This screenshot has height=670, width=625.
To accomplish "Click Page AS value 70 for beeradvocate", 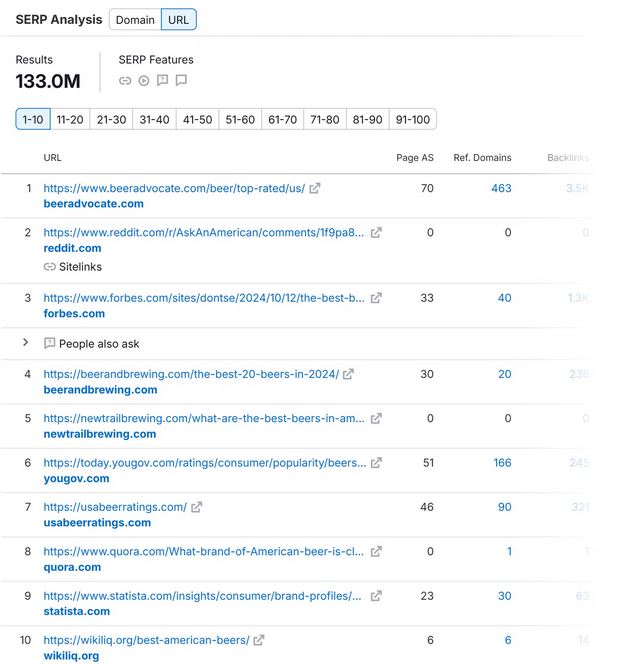I will point(427,188).
